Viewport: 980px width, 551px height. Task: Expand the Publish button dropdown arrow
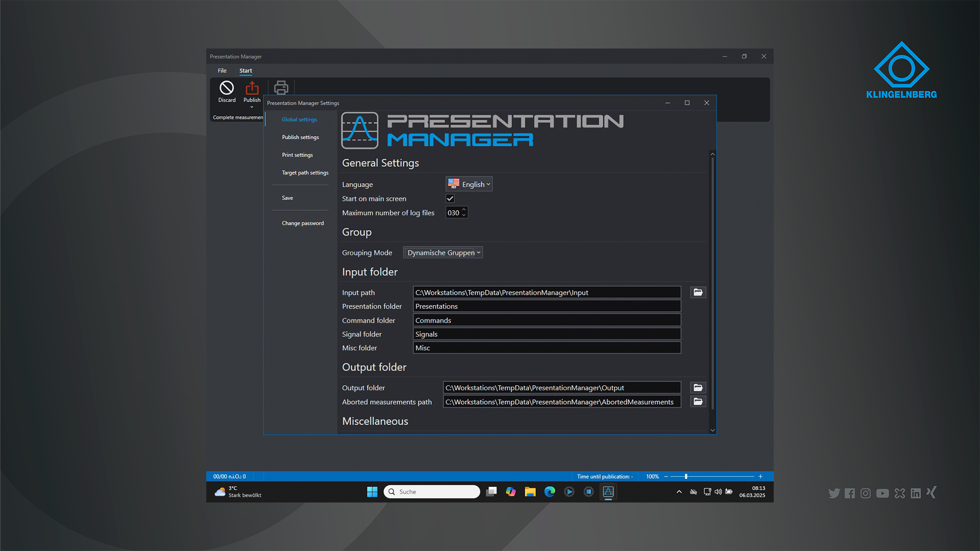click(252, 107)
